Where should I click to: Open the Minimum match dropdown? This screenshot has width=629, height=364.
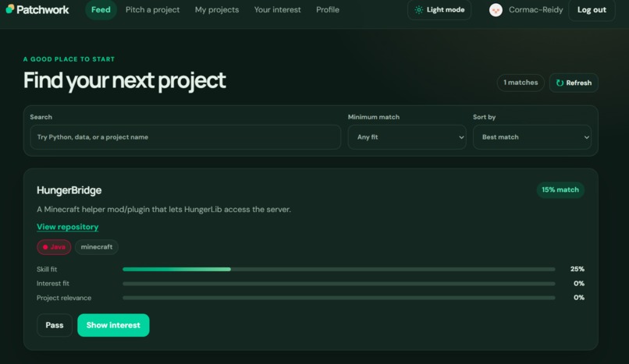pyautogui.click(x=407, y=137)
